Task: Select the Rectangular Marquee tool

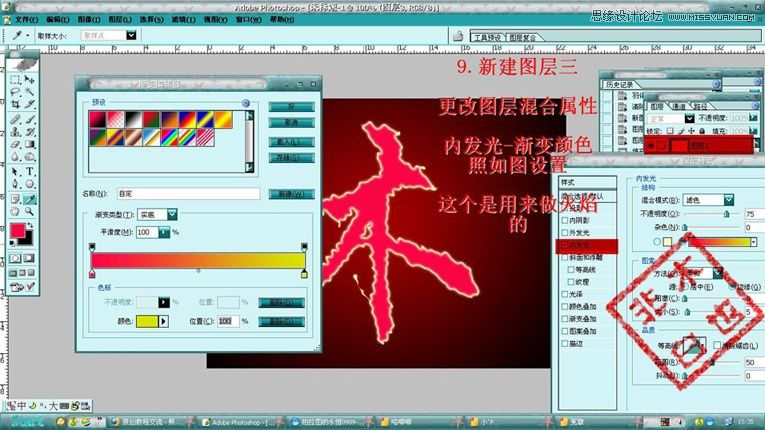Action: [15, 79]
